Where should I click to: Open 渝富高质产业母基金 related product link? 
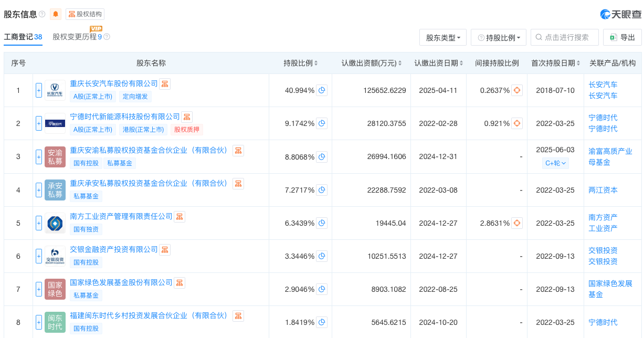(x=610, y=156)
